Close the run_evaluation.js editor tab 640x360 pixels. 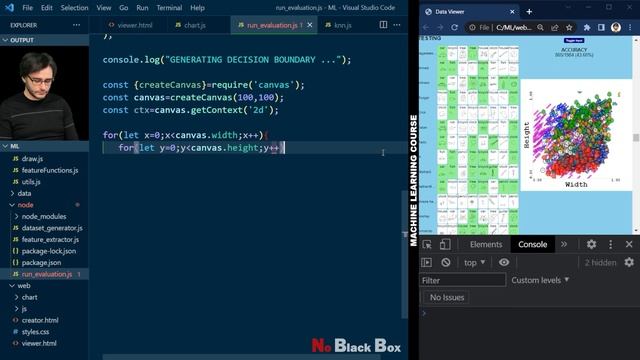coord(310,25)
